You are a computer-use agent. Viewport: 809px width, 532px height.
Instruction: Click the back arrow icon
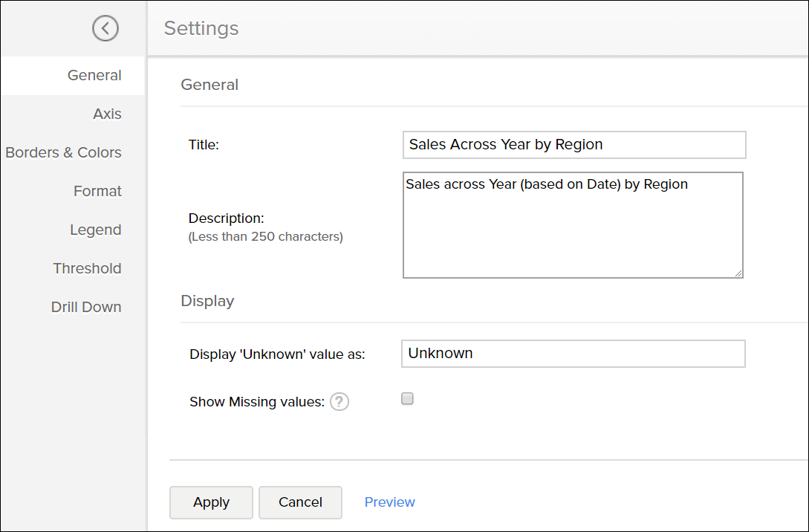(105, 28)
